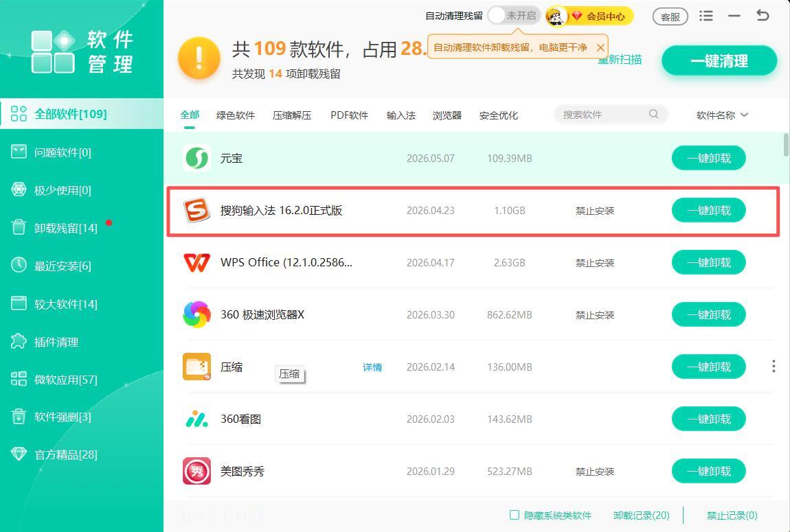Click the 微软应用 windows icon
This screenshot has width=790, height=532.
[19, 379]
